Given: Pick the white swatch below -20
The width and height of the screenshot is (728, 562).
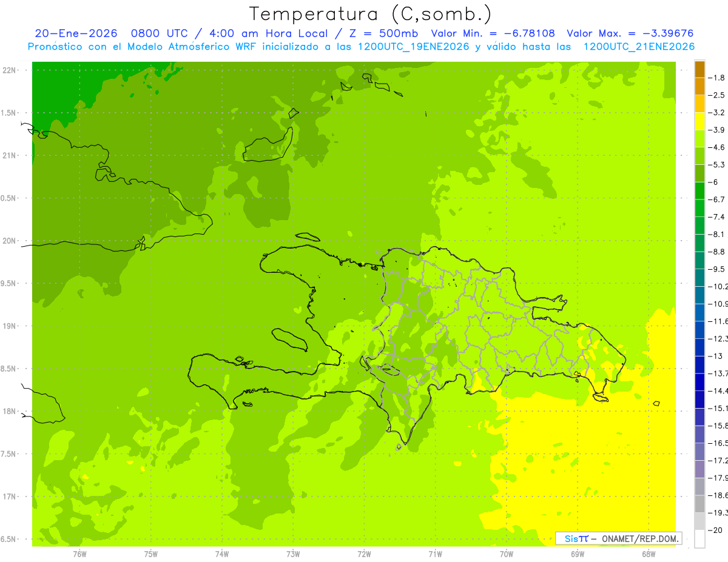Looking at the screenshot, I should tap(699, 538).
